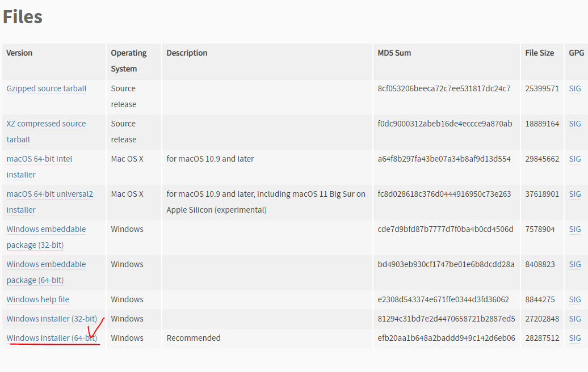Screen dimensions: 588x372
Task: Click the GPG column header
Action: click(577, 53)
